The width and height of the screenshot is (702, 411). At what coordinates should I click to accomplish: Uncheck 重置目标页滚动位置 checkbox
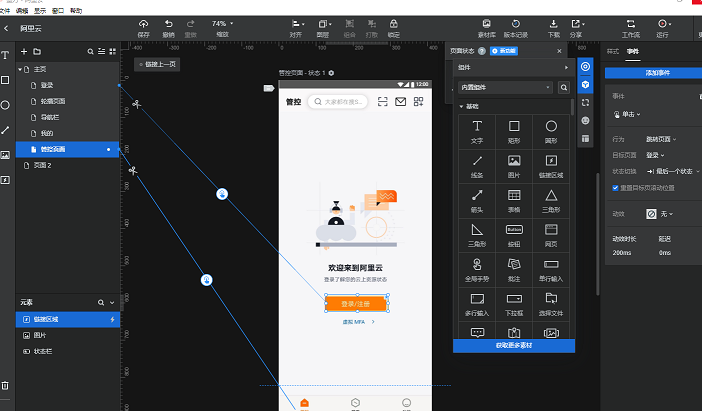pos(615,188)
